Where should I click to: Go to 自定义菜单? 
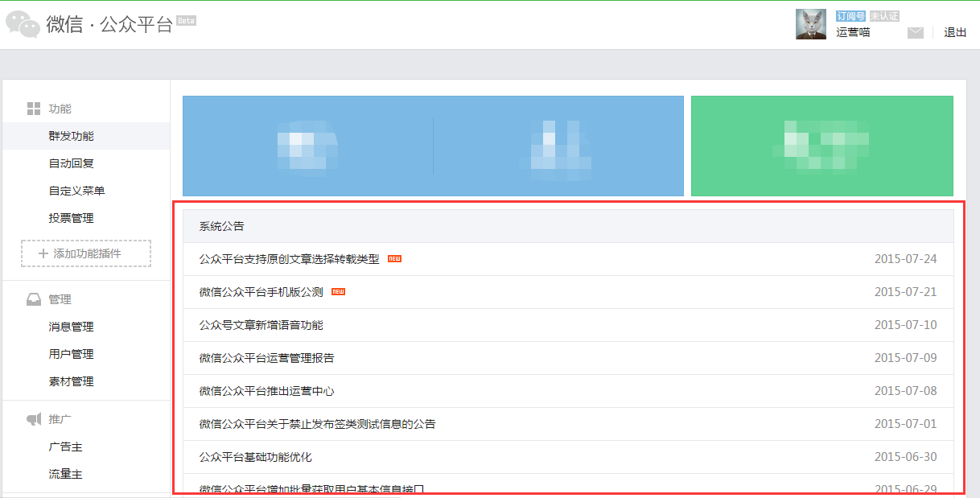[x=76, y=191]
